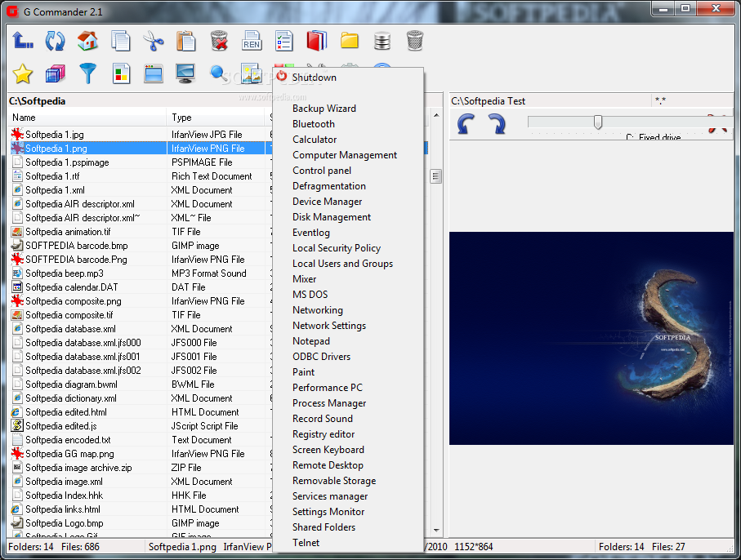The width and height of the screenshot is (741, 560).
Task: Start Remote Desktop from the menu
Action: pyautogui.click(x=328, y=465)
